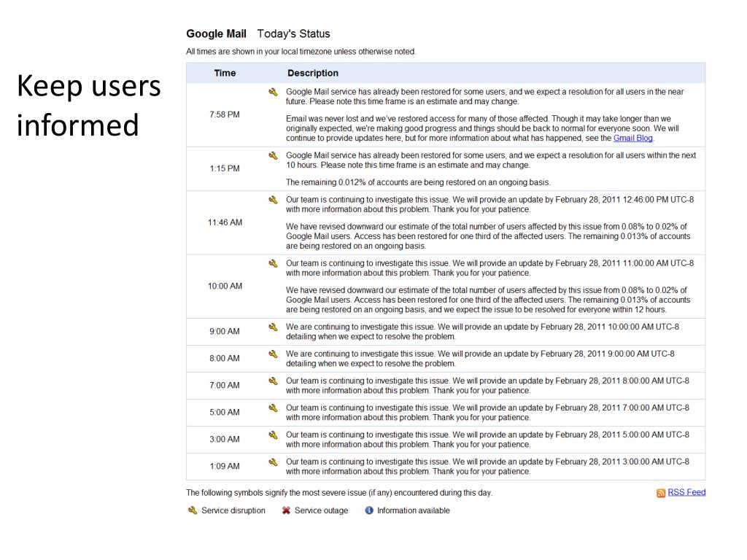The image size is (747, 560).
Task: Click the 'Email was never lost' paragraph
Action: [x=482, y=128]
